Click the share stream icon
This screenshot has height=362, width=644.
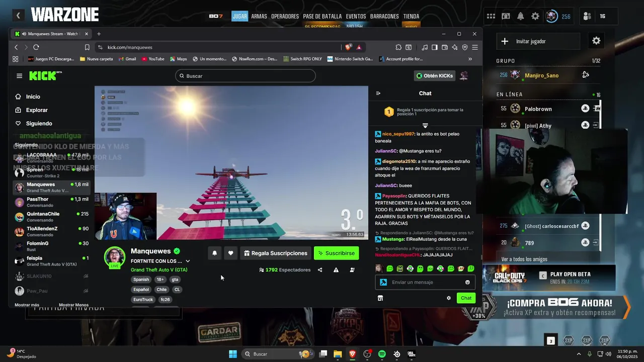(320, 270)
